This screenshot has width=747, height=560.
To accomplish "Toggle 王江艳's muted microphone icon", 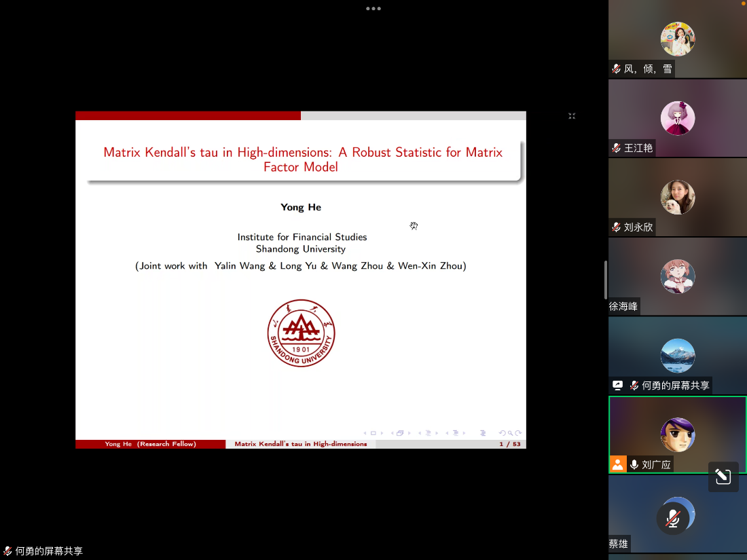I will click(616, 148).
